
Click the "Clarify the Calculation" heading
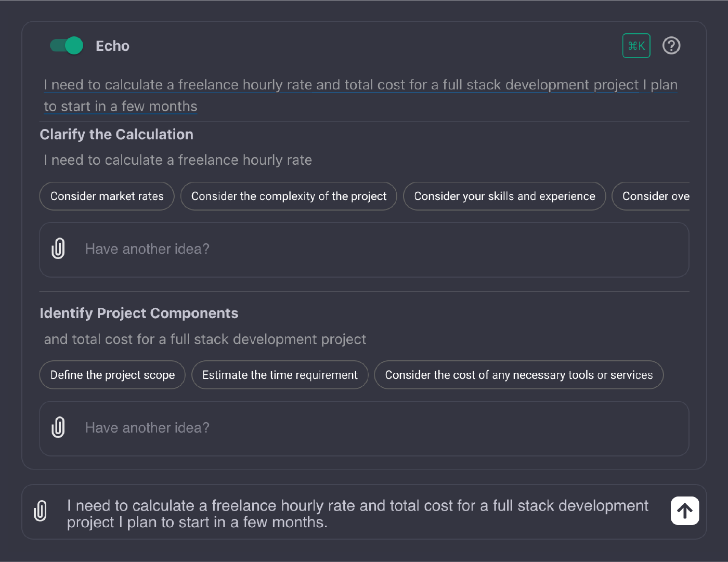tap(116, 135)
